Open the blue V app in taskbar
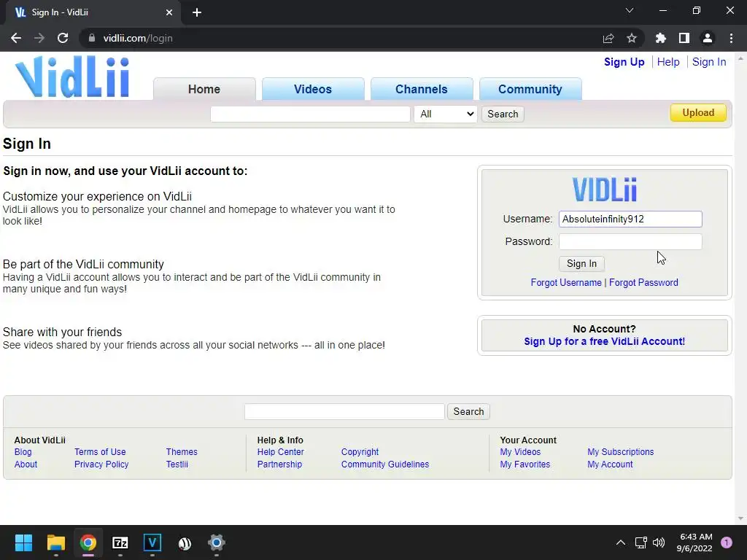The width and height of the screenshot is (747, 560). click(152, 542)
